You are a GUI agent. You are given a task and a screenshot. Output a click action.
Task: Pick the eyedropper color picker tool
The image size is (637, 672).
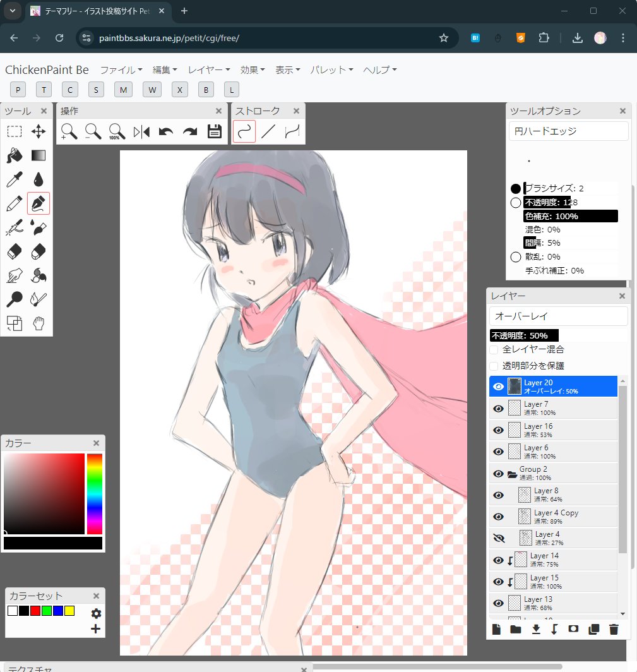(x=15, y=179)
